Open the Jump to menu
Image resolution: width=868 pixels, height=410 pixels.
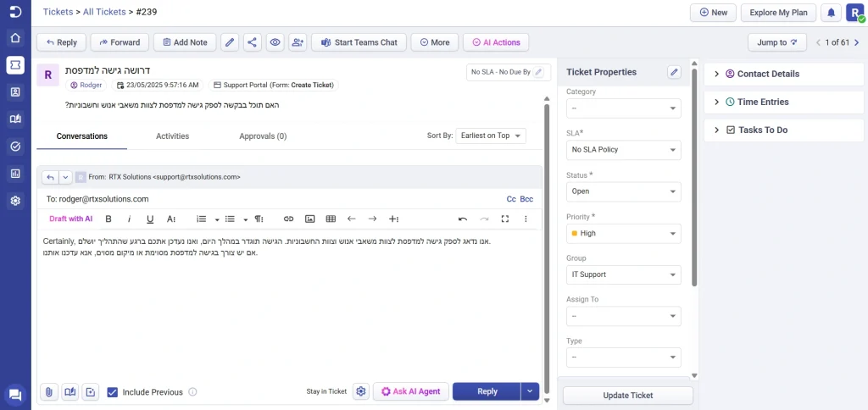point(777,42)
